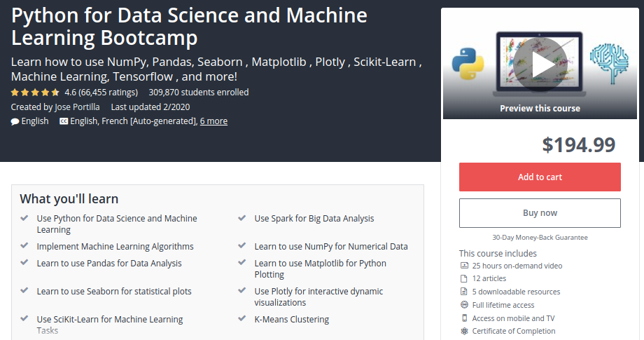Screen dimensions: 644x340
Task: Click Certificate of Completion text
Action: (x=514, y=332)
